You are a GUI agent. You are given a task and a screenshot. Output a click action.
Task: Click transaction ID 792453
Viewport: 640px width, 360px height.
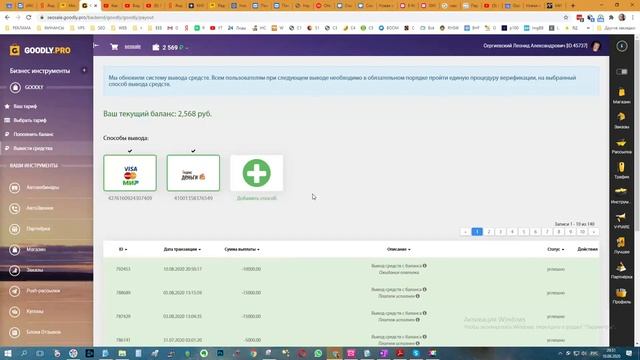pyautogui.click(x=123, y=269)
